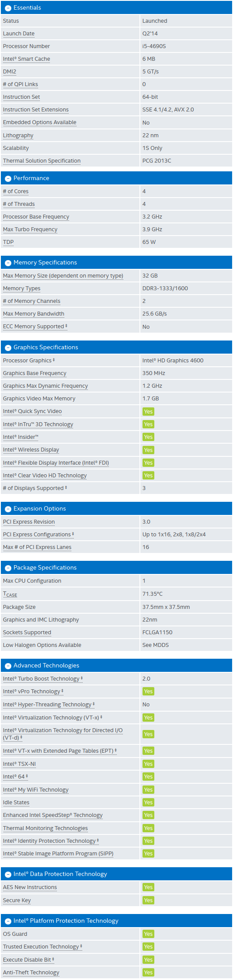The width and height of the screenshot is (233, 980).
Task: Collapse Graphics Specifications minus icon
Action: tap(8, 348)
